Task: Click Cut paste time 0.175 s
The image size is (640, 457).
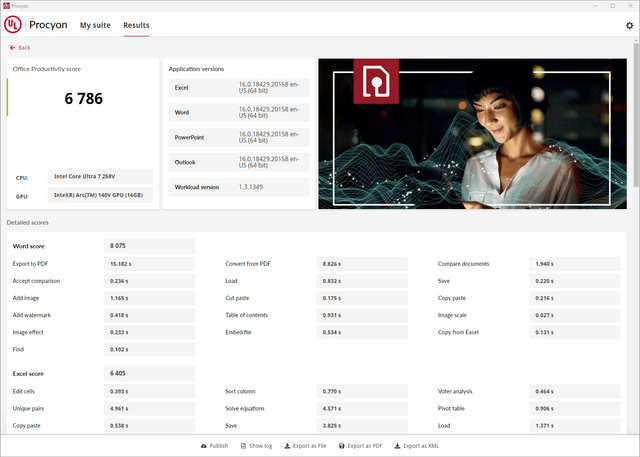Action: pyautogui.click(x=362, y=298)
